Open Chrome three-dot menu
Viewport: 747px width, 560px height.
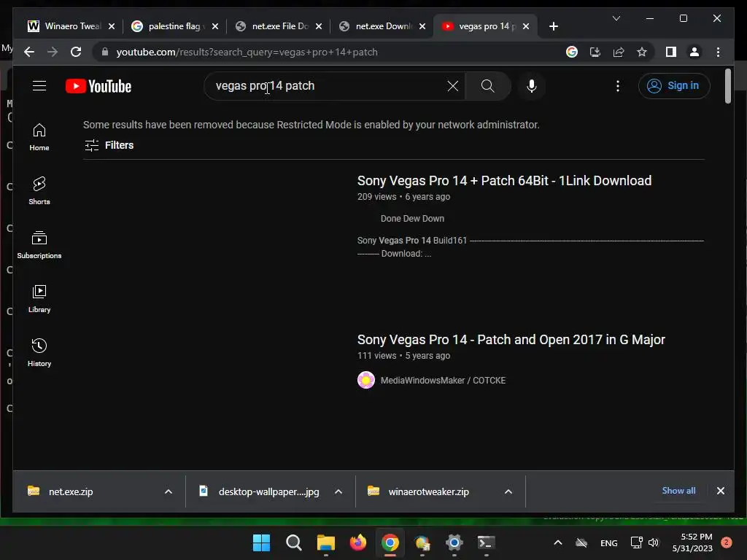718,52
